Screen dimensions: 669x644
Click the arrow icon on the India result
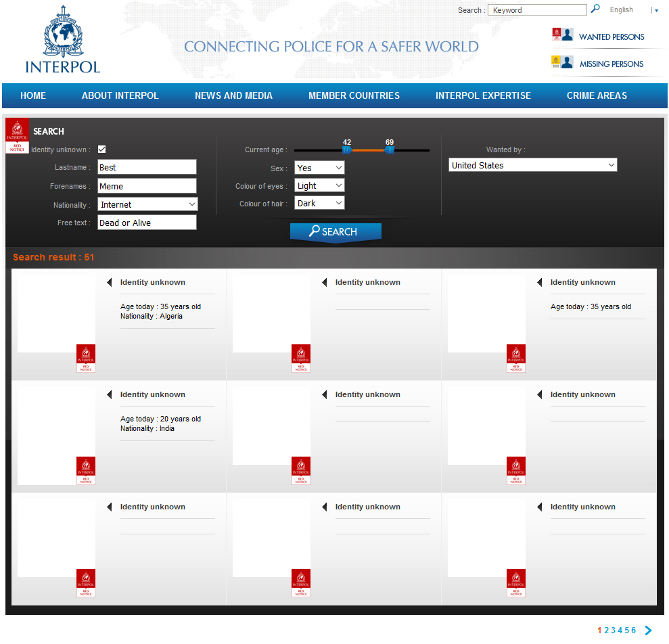110,394
